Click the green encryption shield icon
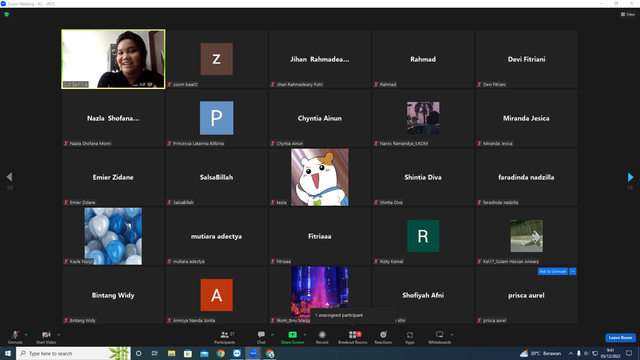 [x=7, y=14]
